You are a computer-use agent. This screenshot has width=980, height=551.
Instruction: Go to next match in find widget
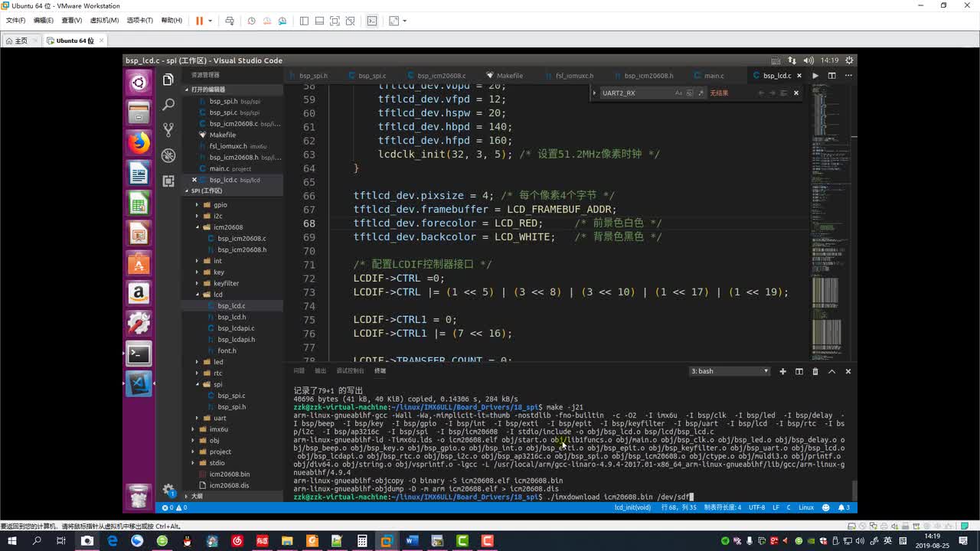772,93
